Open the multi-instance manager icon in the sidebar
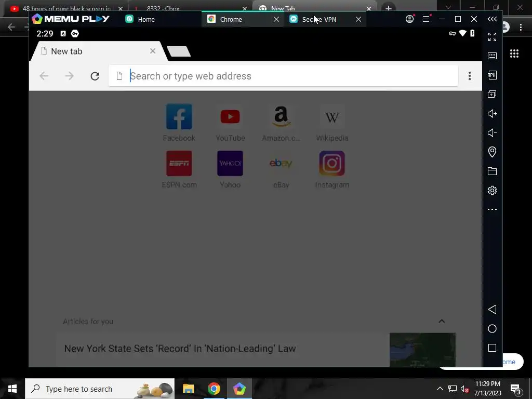This screenshot has width=532, height=399. 492,94
